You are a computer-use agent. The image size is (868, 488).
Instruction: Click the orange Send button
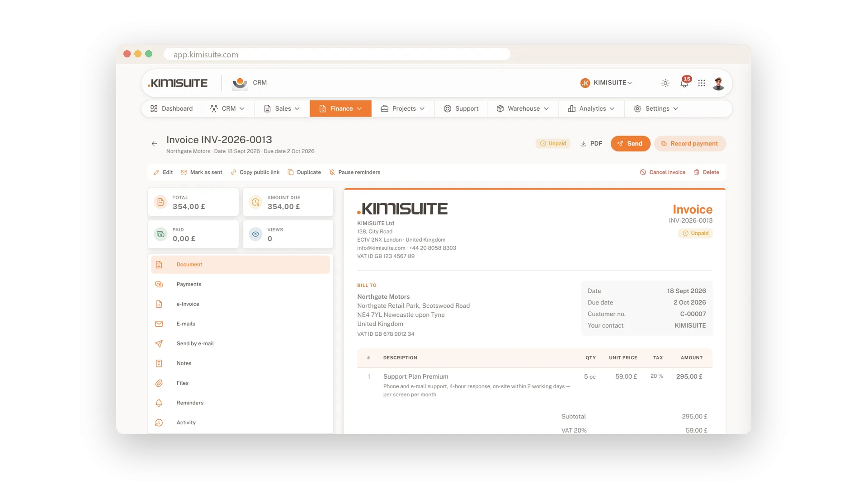click(630, 144)
